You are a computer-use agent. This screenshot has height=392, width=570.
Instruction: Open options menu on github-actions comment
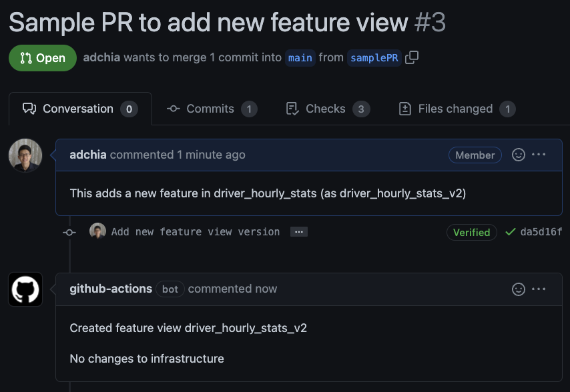pyautogui.click(x=539, y=289)
